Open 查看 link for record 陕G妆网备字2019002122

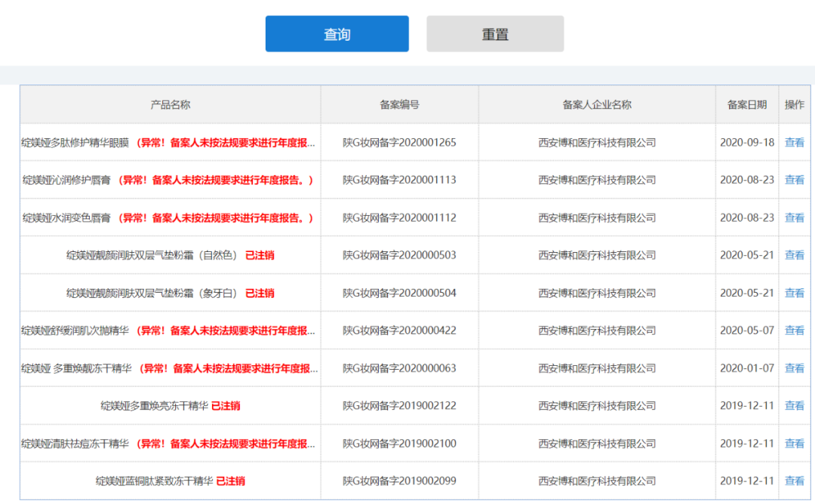pyautogui.click(x=794, y=406)
